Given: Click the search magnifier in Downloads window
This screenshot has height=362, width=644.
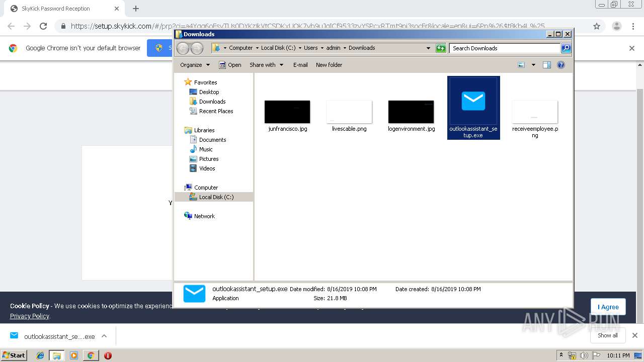Looking at the screenshot, I should [x=566, y=48].
